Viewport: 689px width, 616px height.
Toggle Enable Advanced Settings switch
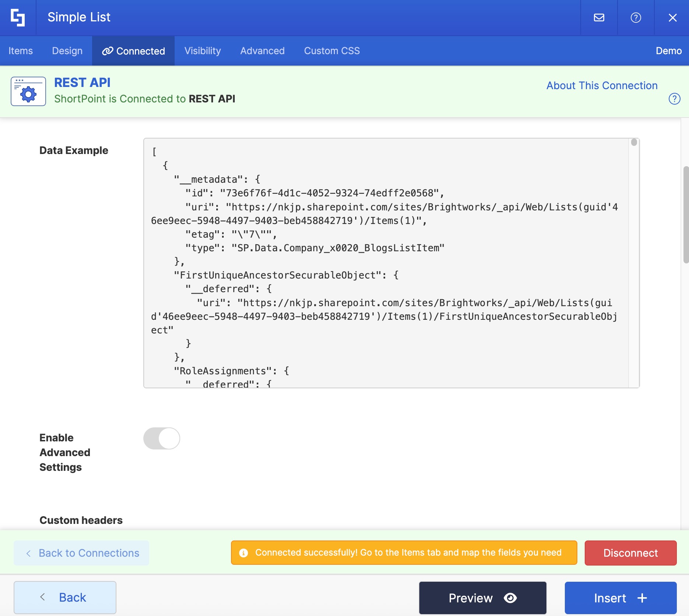[x=162, y=438]
